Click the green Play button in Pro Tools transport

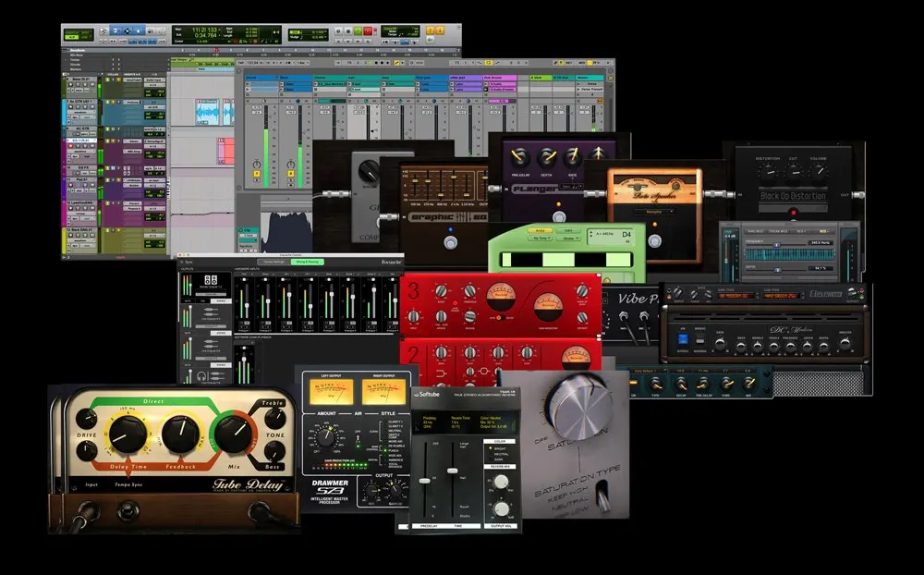358,31
